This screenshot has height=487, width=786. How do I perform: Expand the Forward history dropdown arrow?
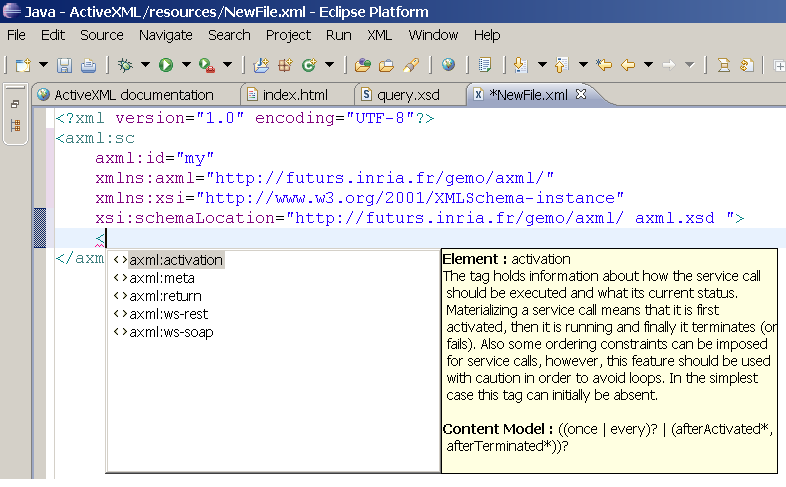pos(690,65)
